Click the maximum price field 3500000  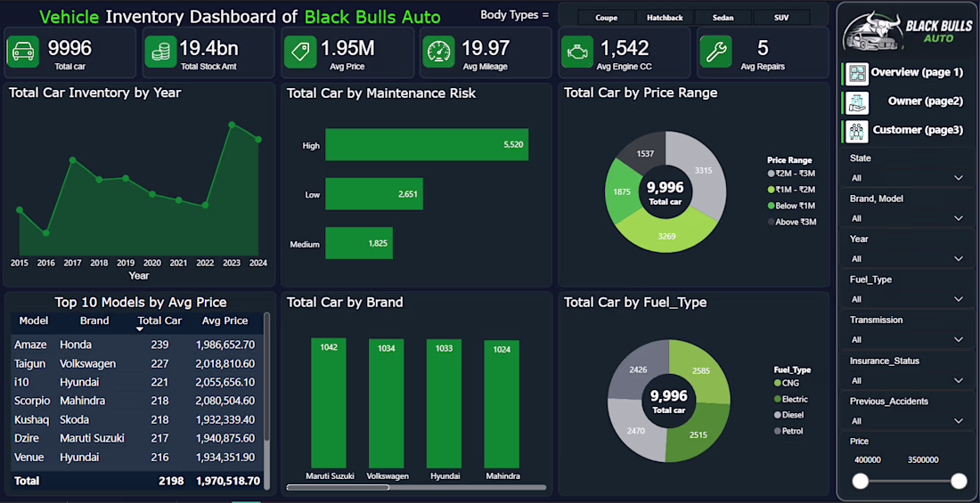[x=923, y=460]
